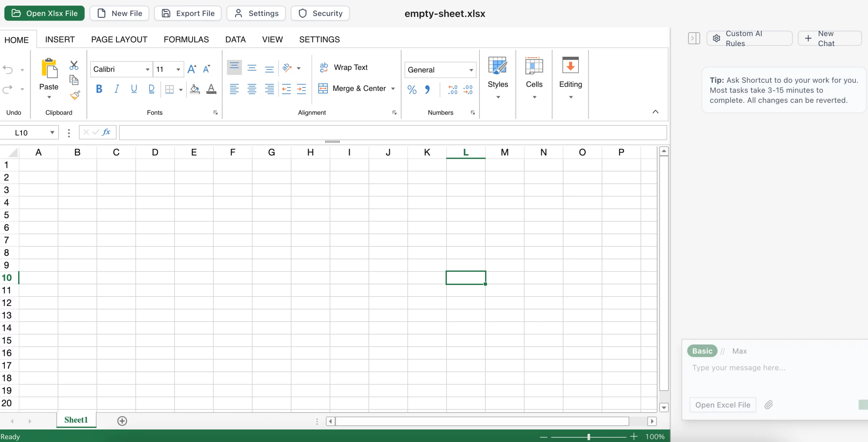
Task: Click the Cut scissors icon
Action: (74, 65)
